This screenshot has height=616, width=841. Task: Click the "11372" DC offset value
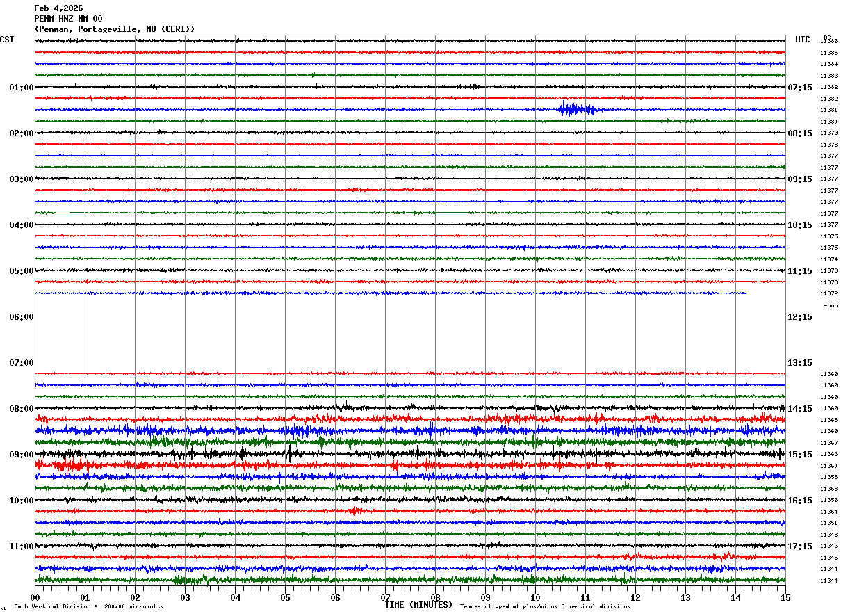click(x=828, y=293)
